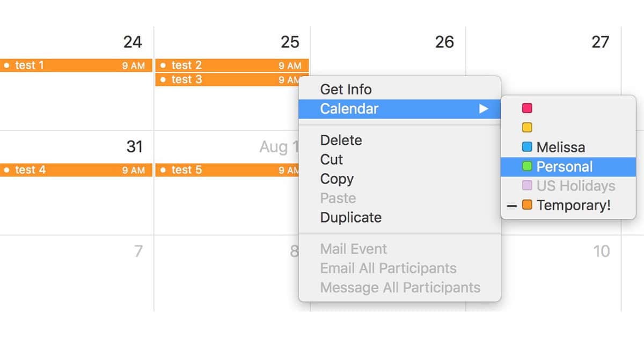Move event to Personal calendar

(x=564, y=166)
